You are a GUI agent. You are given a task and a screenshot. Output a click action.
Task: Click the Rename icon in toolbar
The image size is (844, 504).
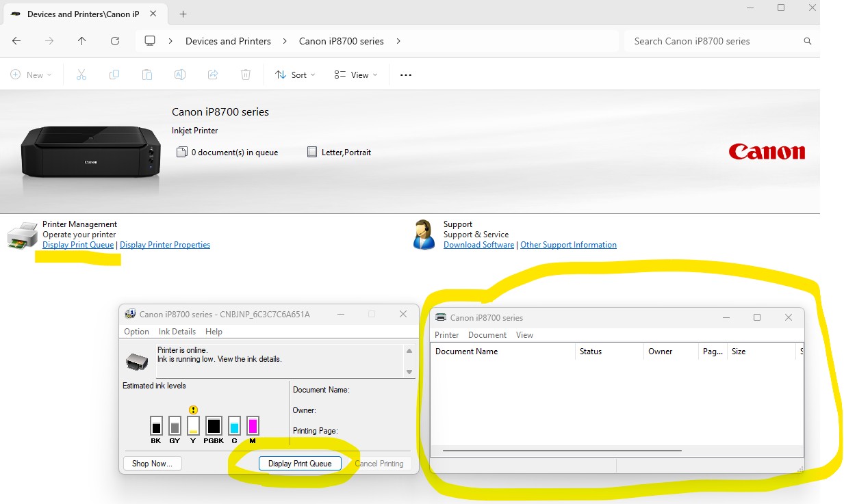pyautogui.click(x=180, y=75)
